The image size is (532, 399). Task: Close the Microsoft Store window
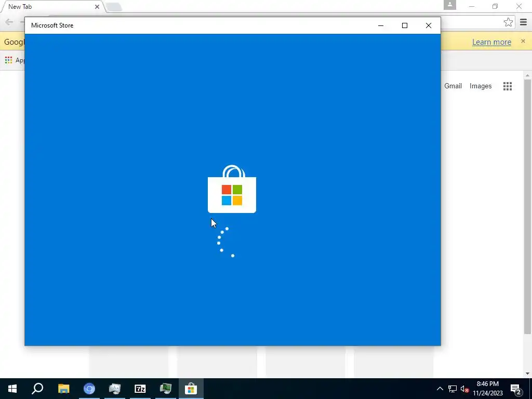[x=429, y=25]
